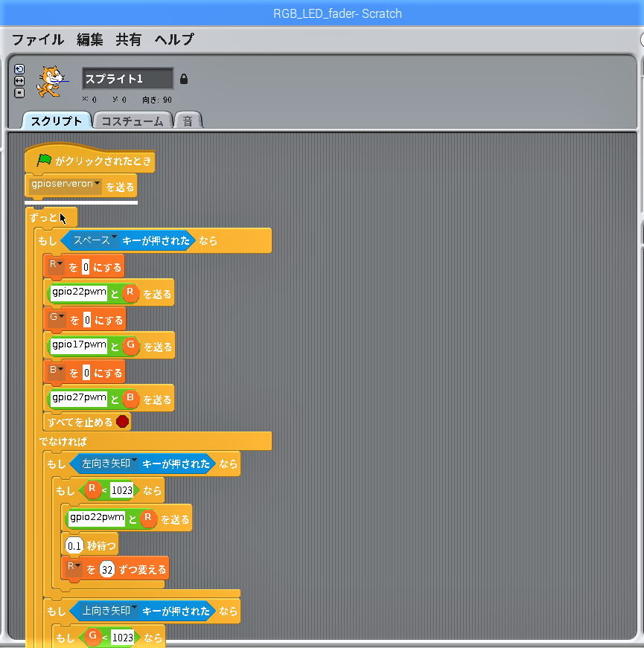This screenshot has width=644, height=648.
Task: Click the B variable reporter beside gpio27pwm
Action: coord(130,398)
